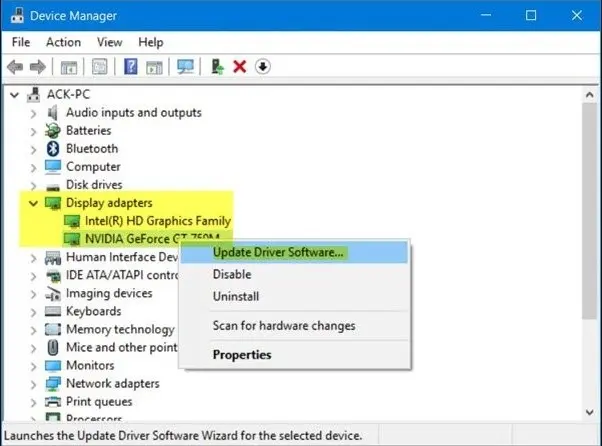Collapse the Display adapters node

(33, 203)
